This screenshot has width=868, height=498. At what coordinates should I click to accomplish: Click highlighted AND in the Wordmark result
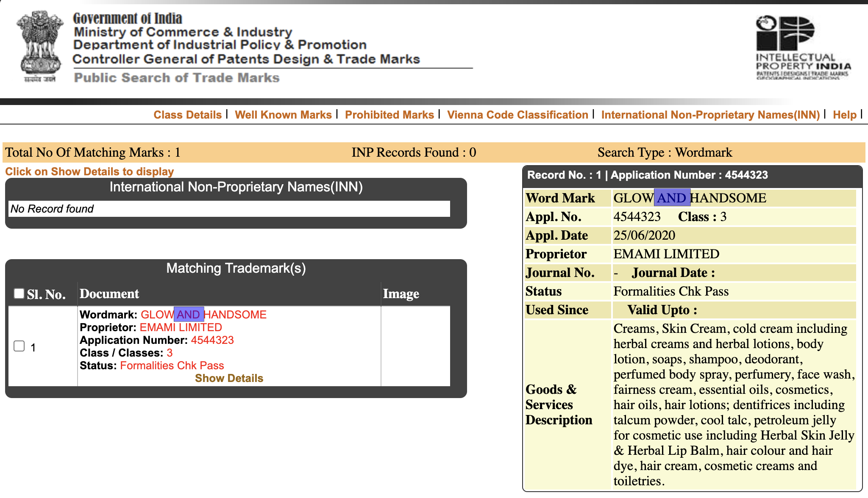[x=189, y=315]
